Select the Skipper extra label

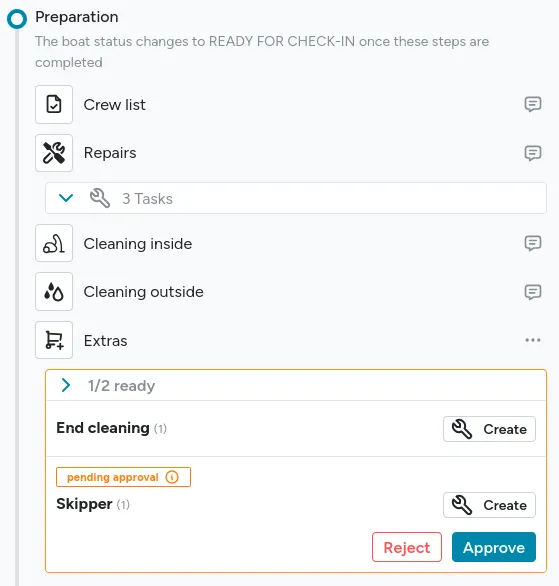click(84, 504)
